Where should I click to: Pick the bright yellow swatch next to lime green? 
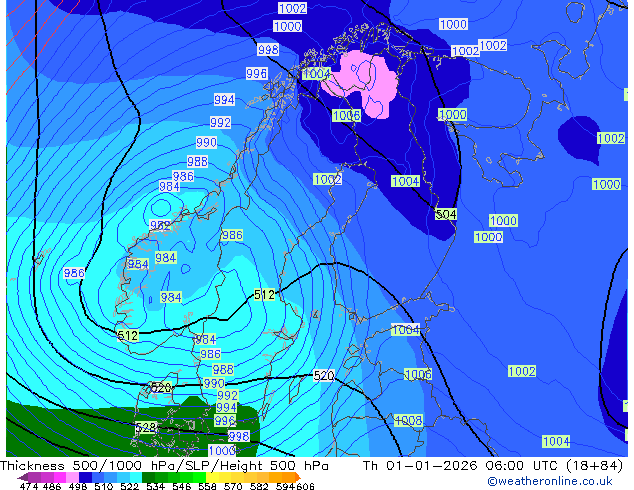point(212,477)
